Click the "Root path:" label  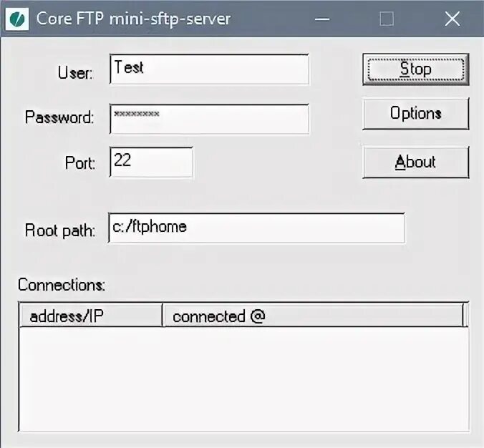point(60,230)
